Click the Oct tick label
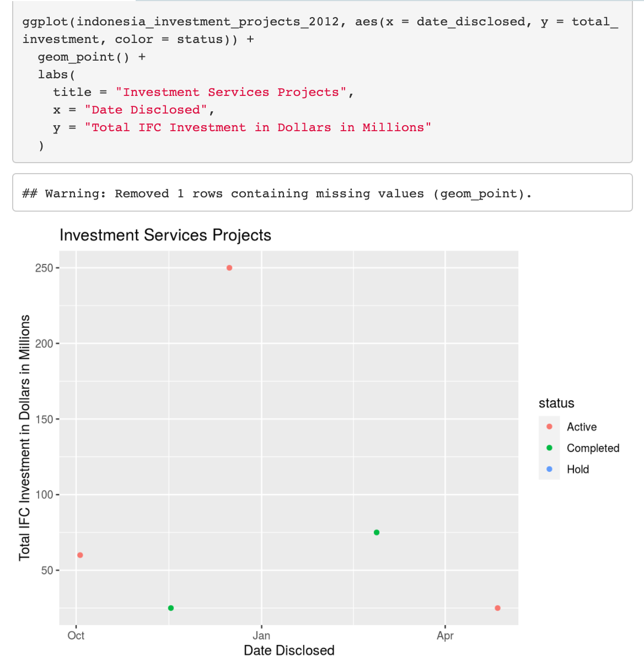 [x=76, y=636]
